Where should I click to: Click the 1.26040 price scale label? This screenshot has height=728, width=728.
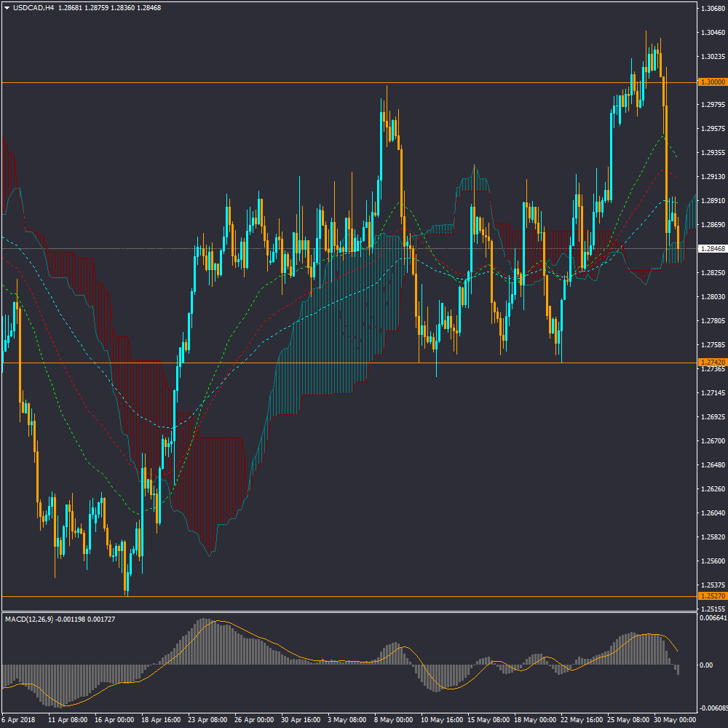click(x=712, y=513)
